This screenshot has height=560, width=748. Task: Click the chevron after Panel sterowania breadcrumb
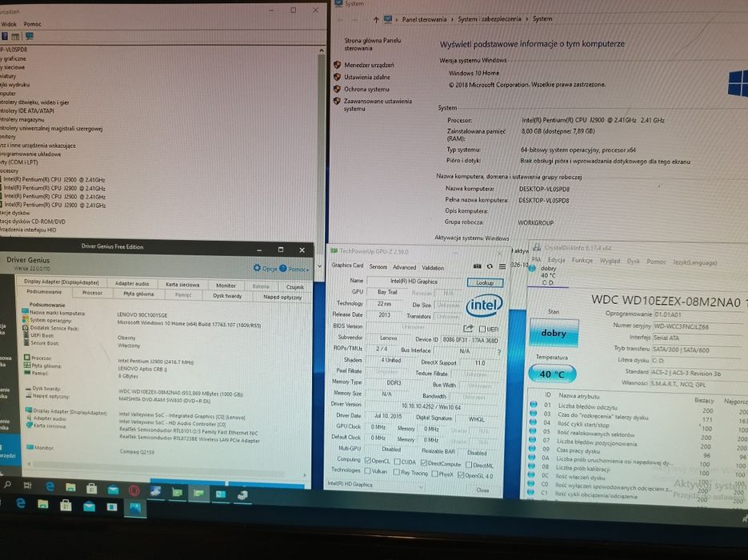(x=452, y=19)
